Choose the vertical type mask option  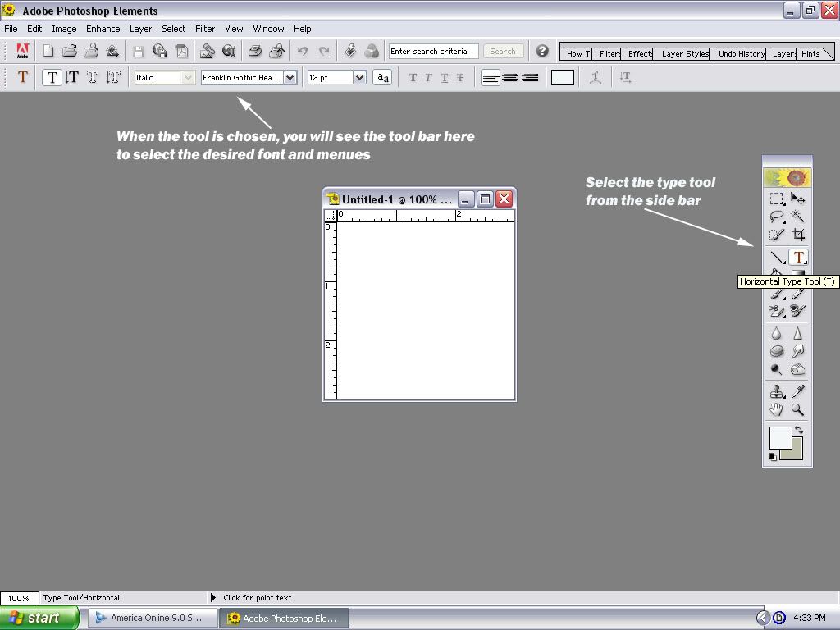point(113,77)
